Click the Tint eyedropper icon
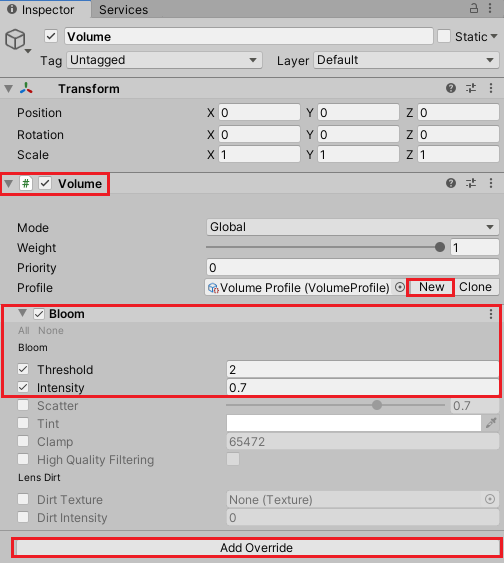Image resolution: width=504 pixels, height=563 pixels. point(491,423)
